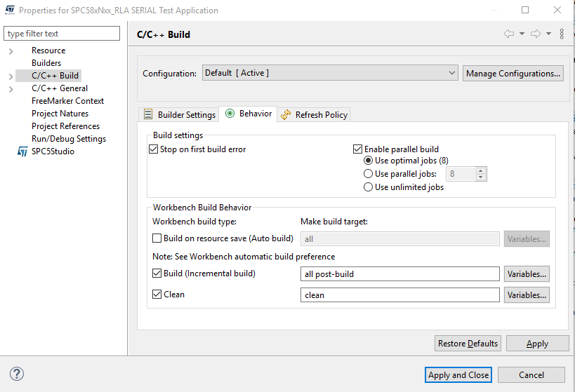575x392 pixels.
Task: Click the Refresh Policy tab icon
Action: tap(286, 115)
